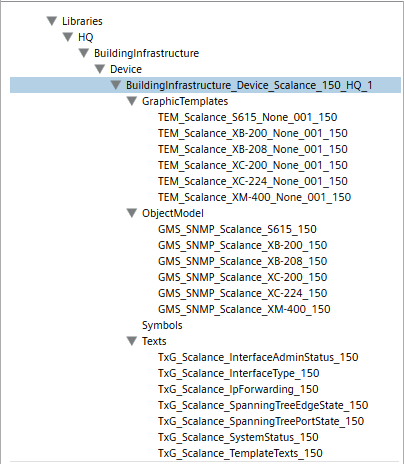Select the Symbols folder
The height and width of the screenshot is (464, 404).
click(162, 325)
